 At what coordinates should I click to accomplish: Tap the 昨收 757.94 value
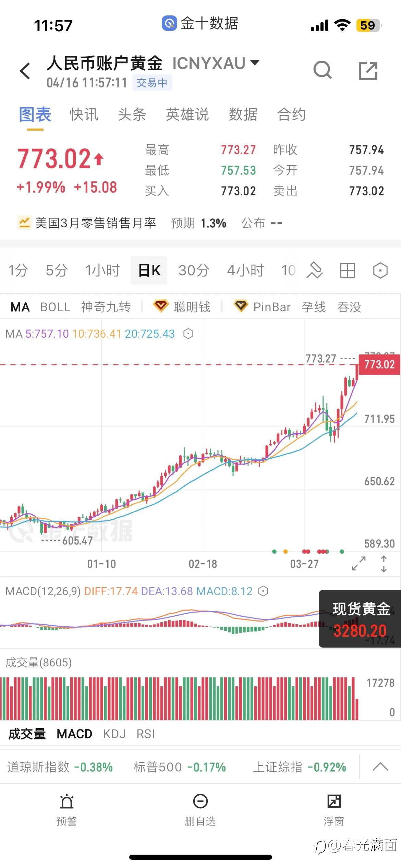point(366,150)
